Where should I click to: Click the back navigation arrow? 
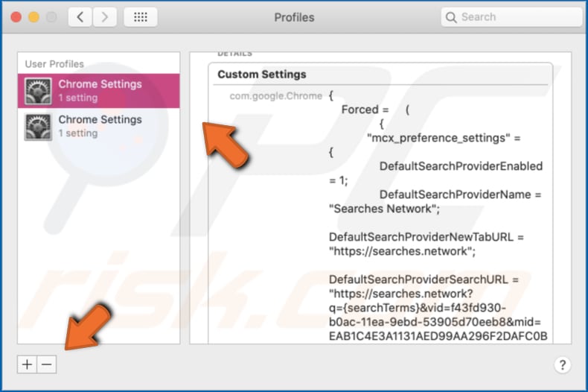pyautogui.click(x=80, y=17)
